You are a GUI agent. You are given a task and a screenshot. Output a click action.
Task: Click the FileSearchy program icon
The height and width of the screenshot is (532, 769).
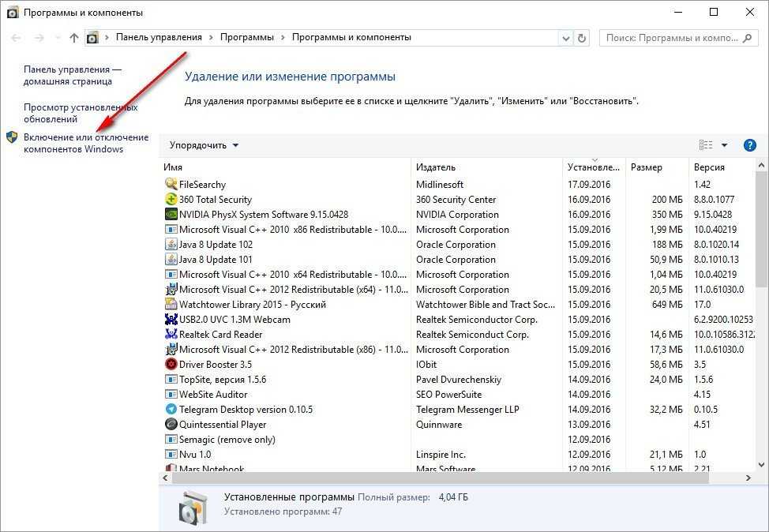[x=171, y=185]
